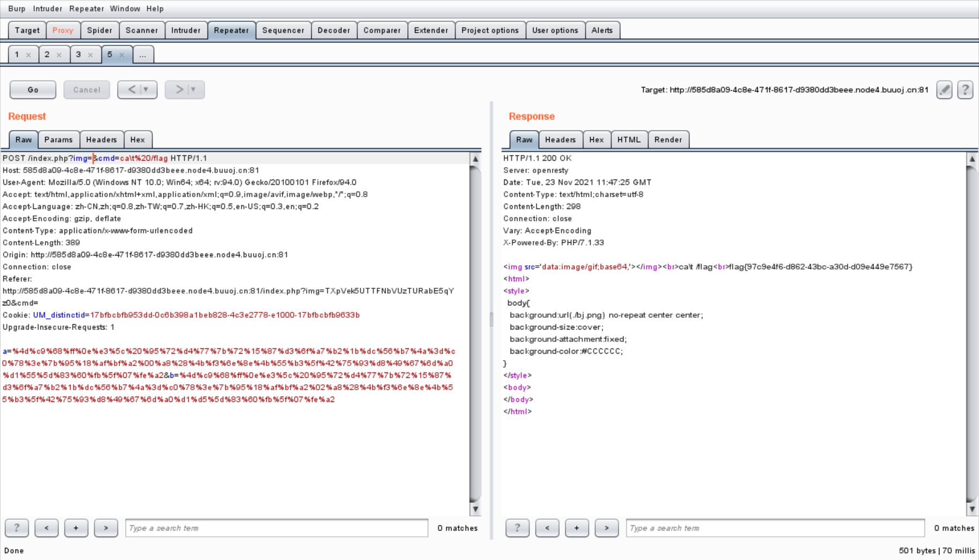Select the request Hex tab

[x=138, y=139]
